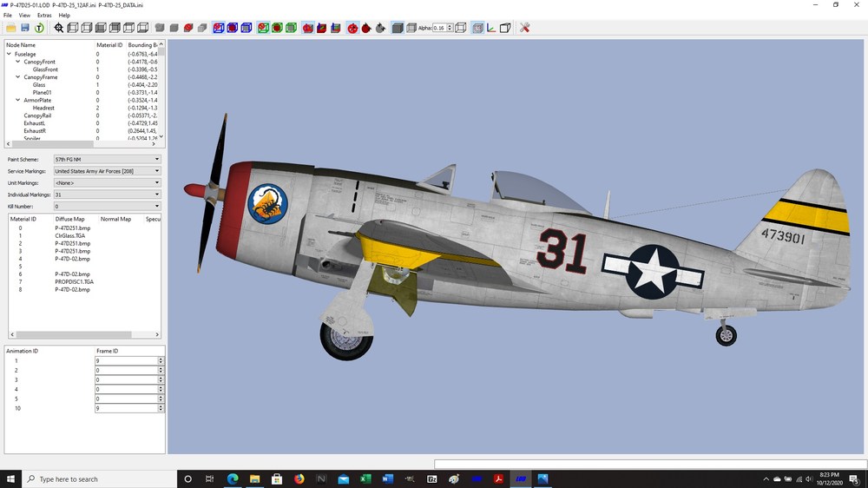Open Excel from the taskbar
The width and height of the screenshot is (868, 488).
[365, 478]
